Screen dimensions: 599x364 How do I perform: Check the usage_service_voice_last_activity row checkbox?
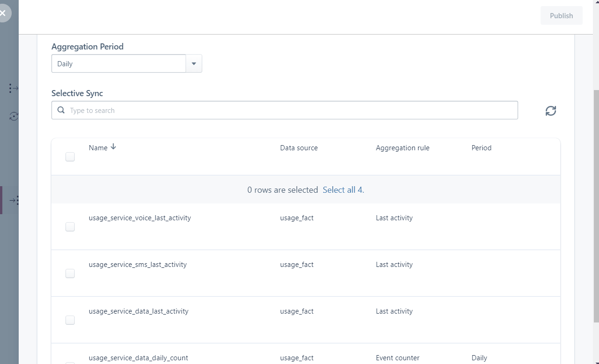[70, 227]
